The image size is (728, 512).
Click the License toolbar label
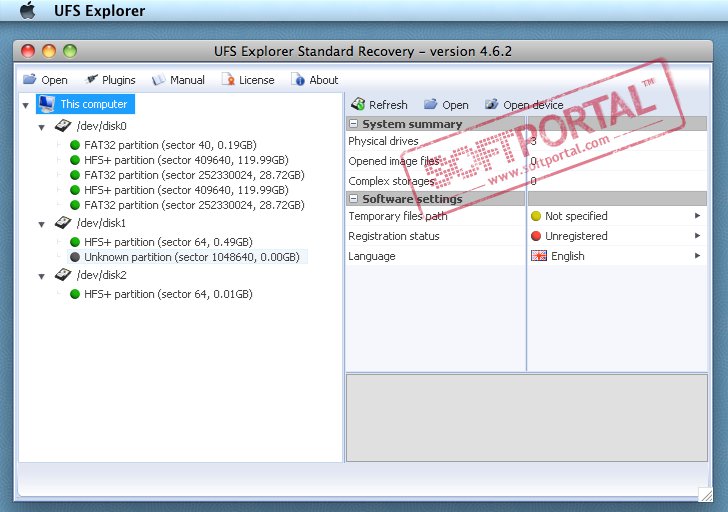click(257, 80)
